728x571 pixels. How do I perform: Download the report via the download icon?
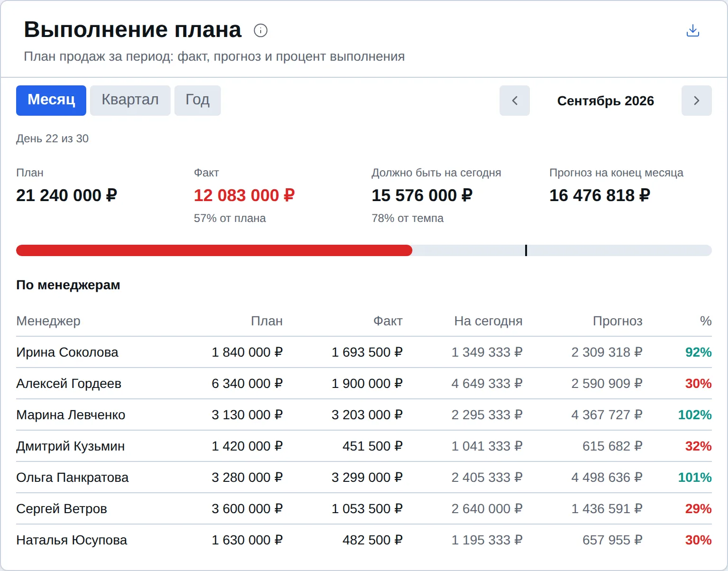point(693,30)
